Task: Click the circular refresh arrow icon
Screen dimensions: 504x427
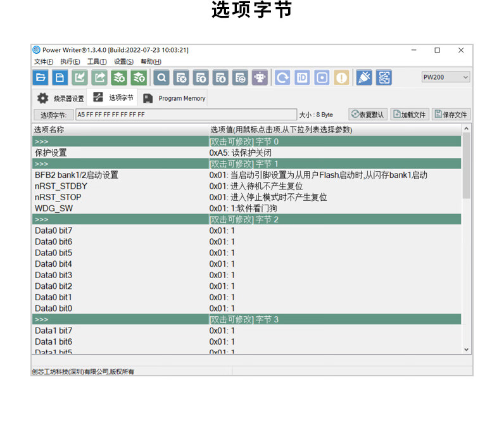Action: pos(282,77)
